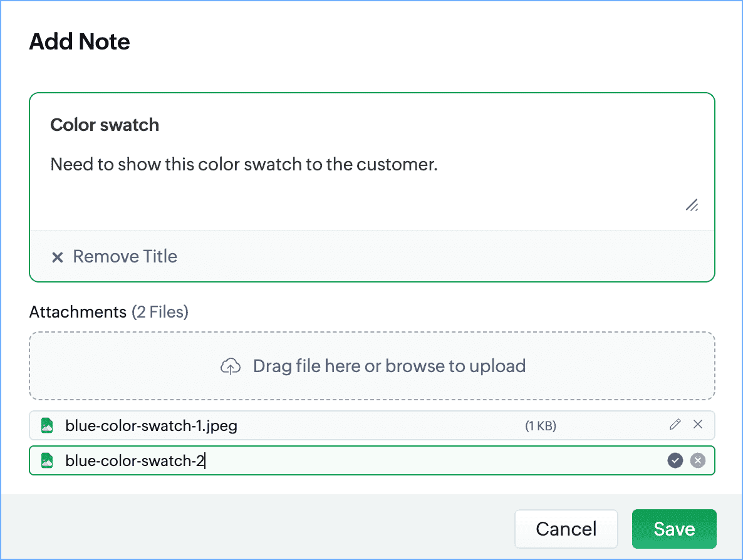The image size is (743, 560).
Task: Click the Add Note dialog heading
Action: (80, 42)
